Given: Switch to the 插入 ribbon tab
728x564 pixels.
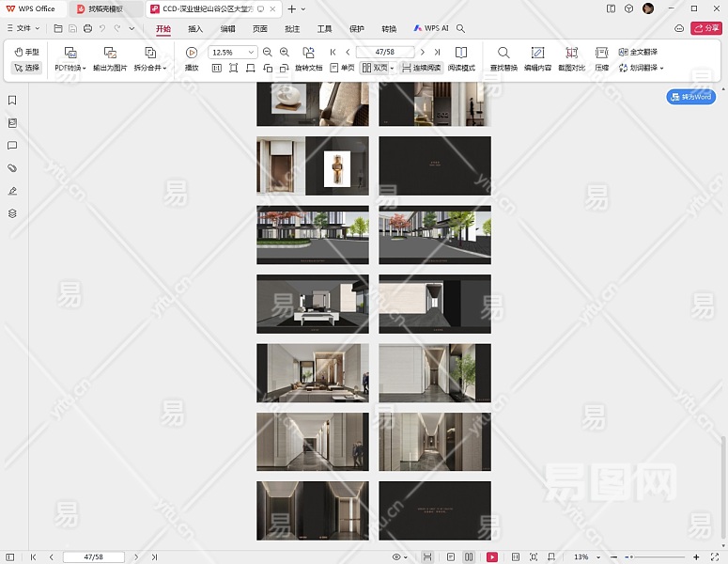Looking at the screenshot, I should [x=195, y=29].
